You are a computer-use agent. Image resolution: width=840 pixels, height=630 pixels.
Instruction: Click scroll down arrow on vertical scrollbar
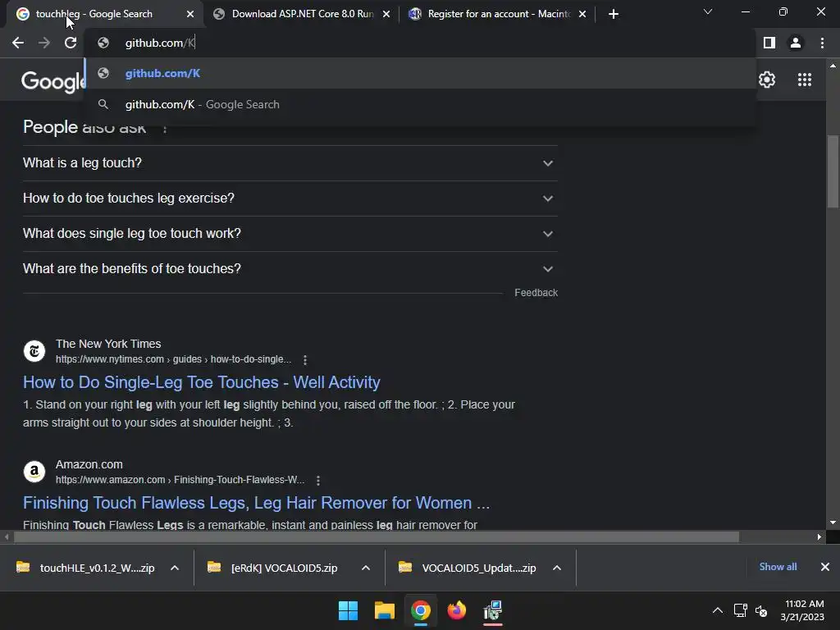tap(833, 523)
